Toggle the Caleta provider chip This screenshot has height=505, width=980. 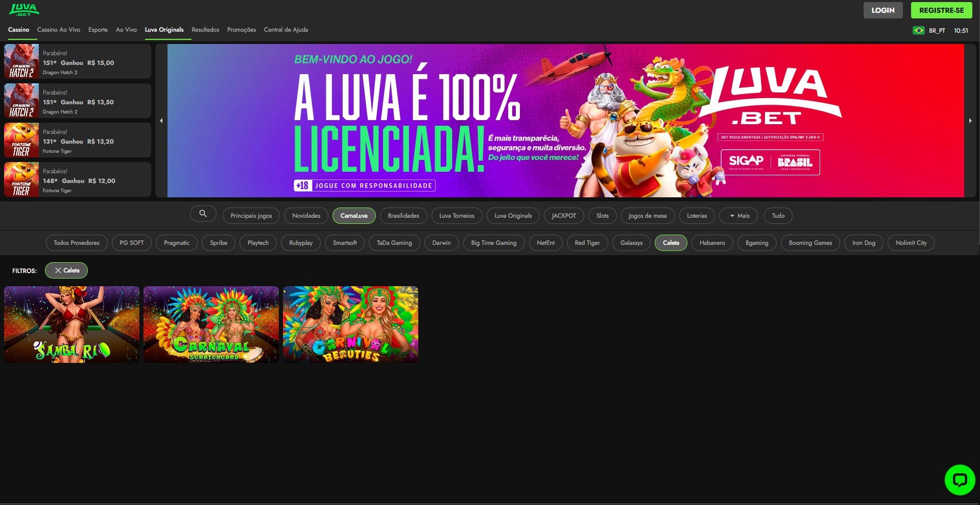tap(671, 243)
